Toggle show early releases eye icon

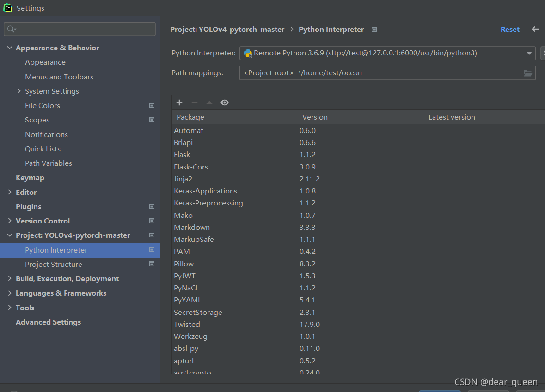(x=225, y=103)
